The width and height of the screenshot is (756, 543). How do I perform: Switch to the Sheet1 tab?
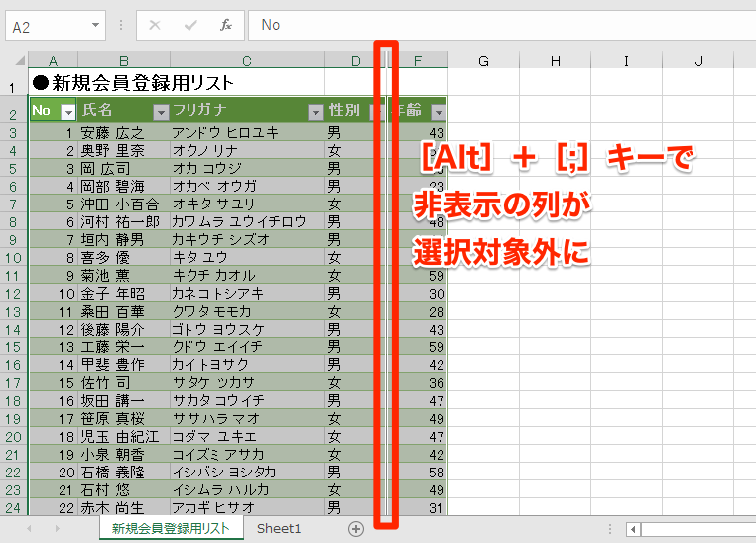279,529
